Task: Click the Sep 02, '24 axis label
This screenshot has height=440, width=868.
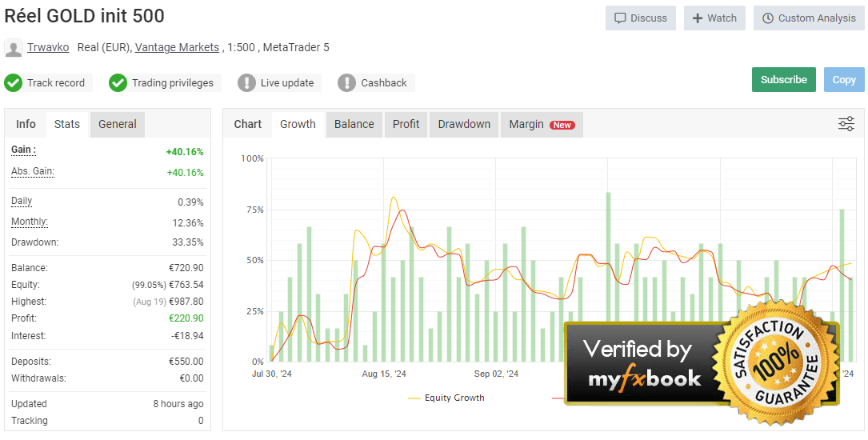Action: (x=496, y=374)
